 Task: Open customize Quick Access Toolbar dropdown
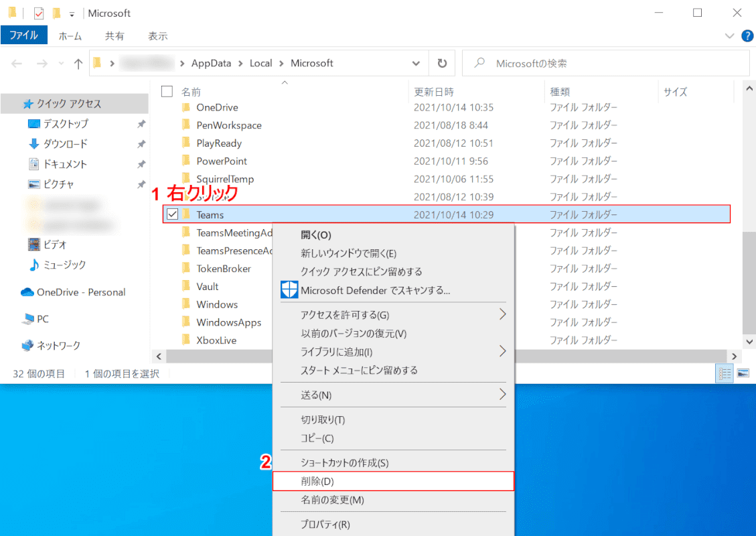[x=72, y=15]
